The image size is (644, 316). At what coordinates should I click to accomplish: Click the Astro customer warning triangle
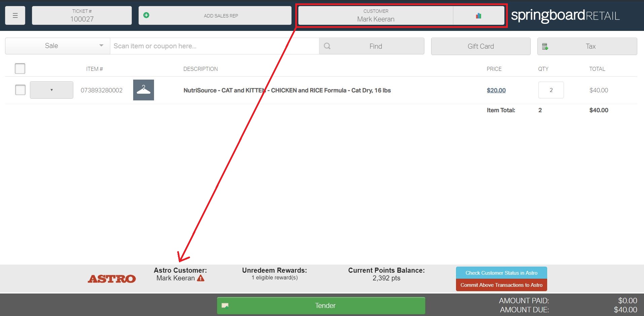tap(201, 278)
